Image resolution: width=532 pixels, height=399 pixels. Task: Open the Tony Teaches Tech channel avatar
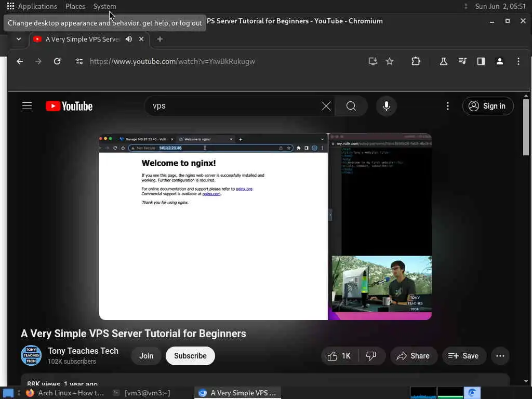[x=31, y=355]
